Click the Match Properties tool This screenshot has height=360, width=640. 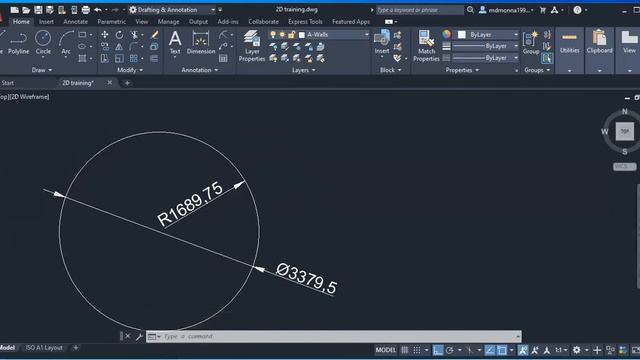[426, 46]
